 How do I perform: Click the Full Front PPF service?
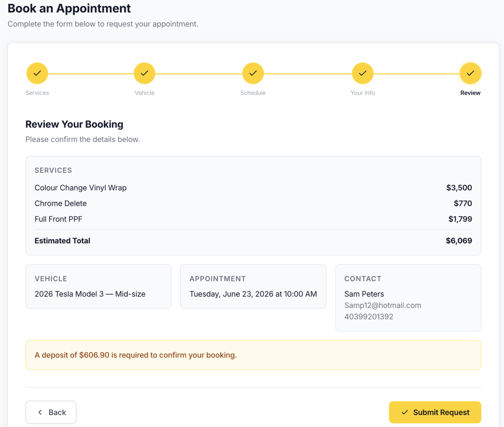(x=59, y=219)
